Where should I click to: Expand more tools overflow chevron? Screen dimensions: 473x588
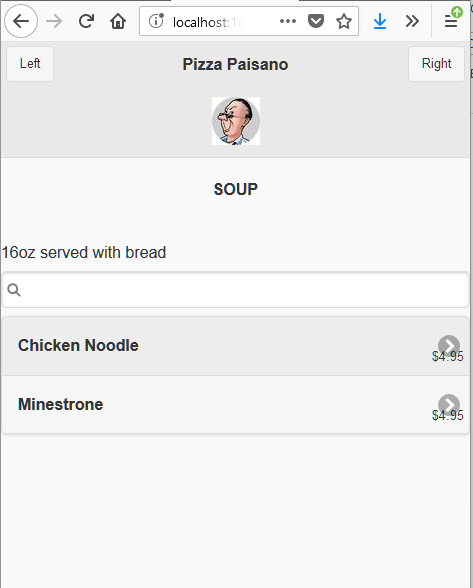click(x=412, y=21)
